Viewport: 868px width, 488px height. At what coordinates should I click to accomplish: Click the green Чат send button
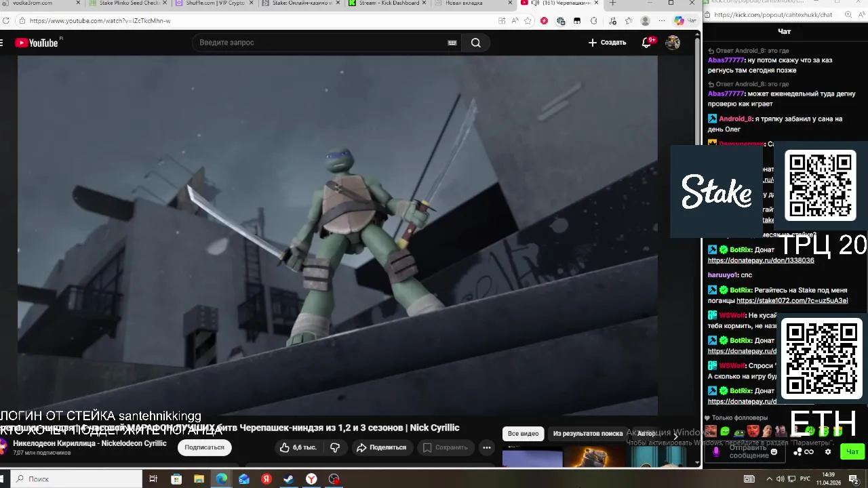[852, 452]
